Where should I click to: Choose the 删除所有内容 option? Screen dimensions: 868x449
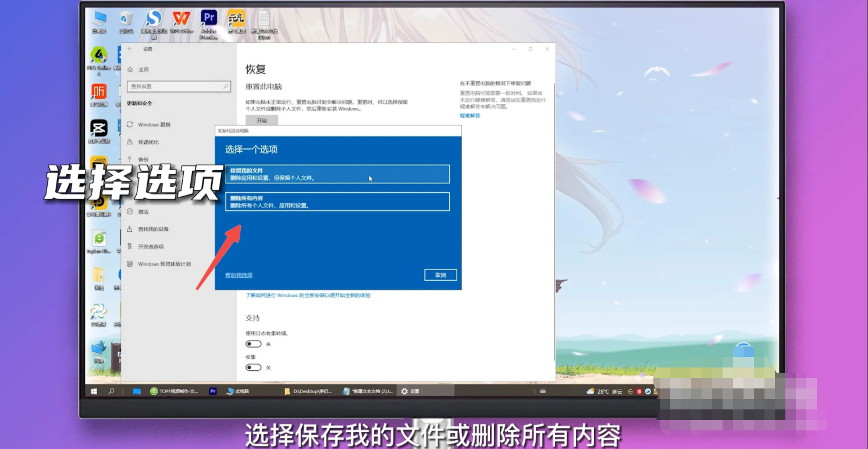(x=337, y=201)
